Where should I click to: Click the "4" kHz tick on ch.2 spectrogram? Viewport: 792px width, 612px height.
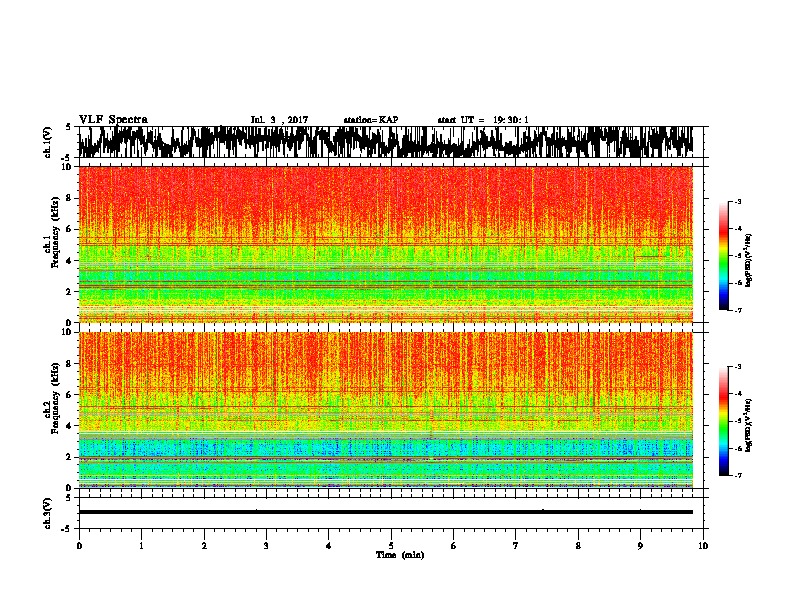tap(71, 426)
